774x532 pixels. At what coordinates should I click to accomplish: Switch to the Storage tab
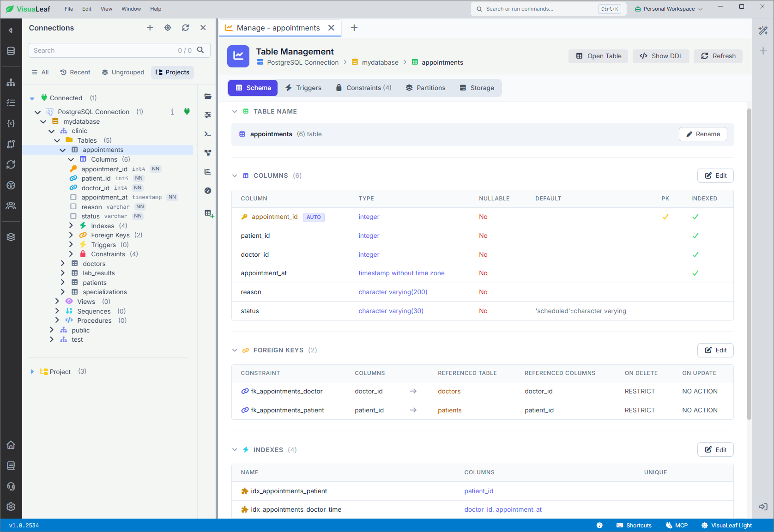click(477, 88)
